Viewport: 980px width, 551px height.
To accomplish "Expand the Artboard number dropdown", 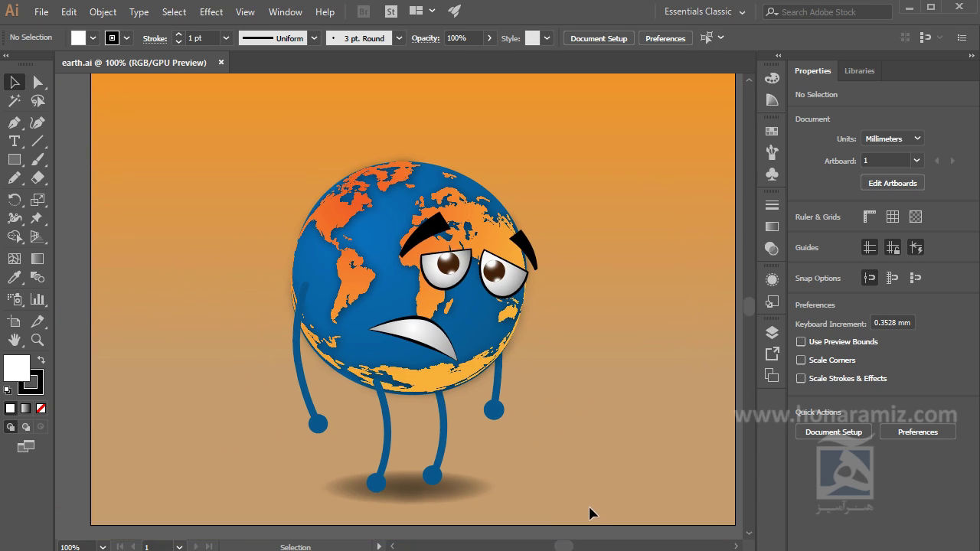I will pos(916,161).
